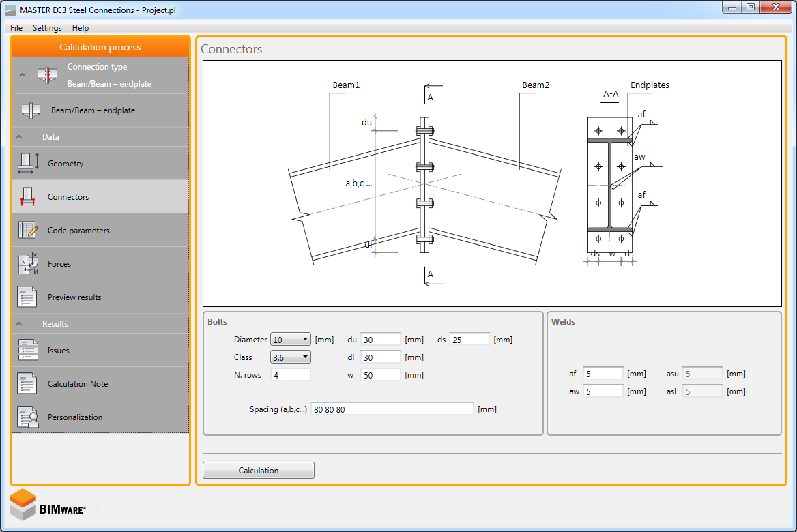Click the Calculation Note icon
This screenshot has width=797, height=532.
(28, 384)
